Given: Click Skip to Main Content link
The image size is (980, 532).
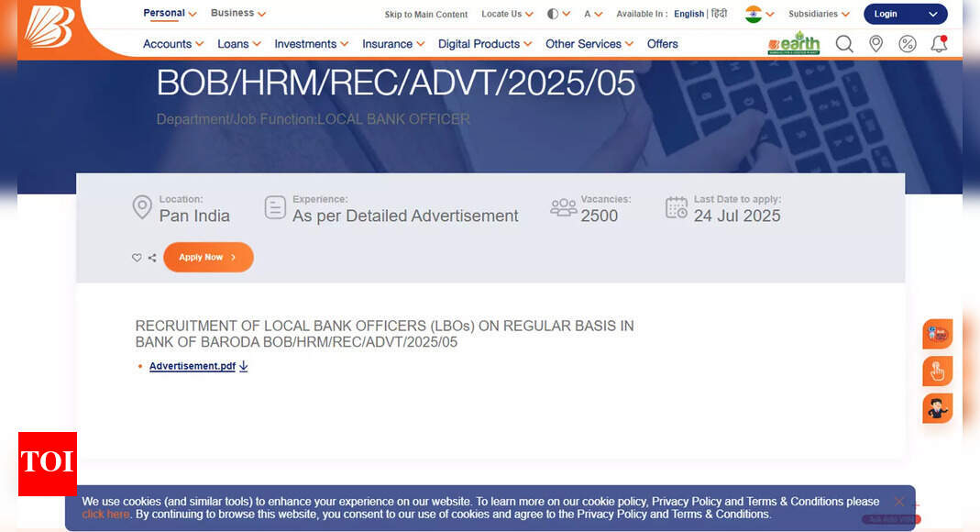Looking at the screenshot, I should point(425,15).
